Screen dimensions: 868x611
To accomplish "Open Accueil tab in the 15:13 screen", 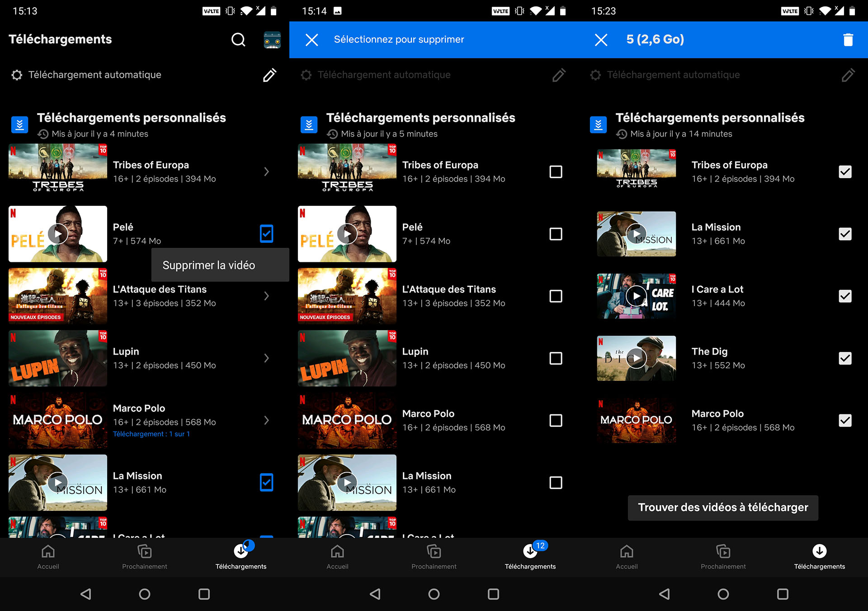I will pyautogui.click(x=48, y=557).
